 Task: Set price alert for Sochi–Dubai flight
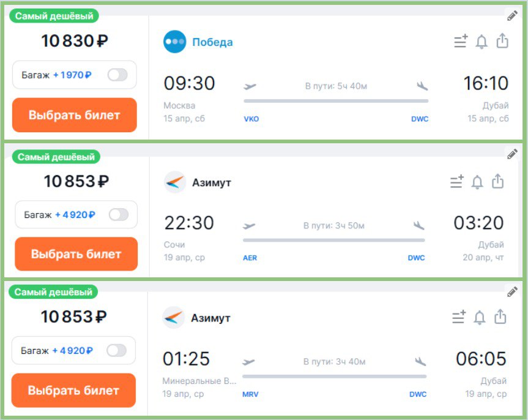pyautogui.click(x=477, y=182)
